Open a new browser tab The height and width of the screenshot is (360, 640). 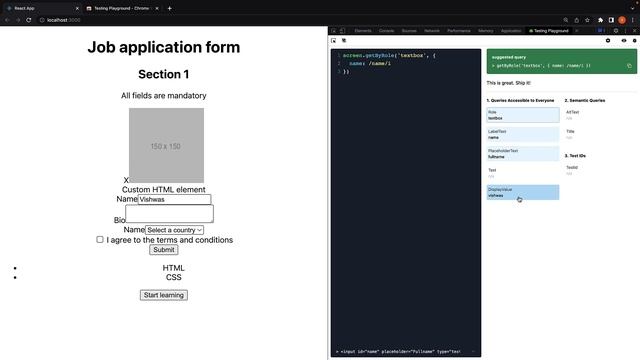point(169,8)
